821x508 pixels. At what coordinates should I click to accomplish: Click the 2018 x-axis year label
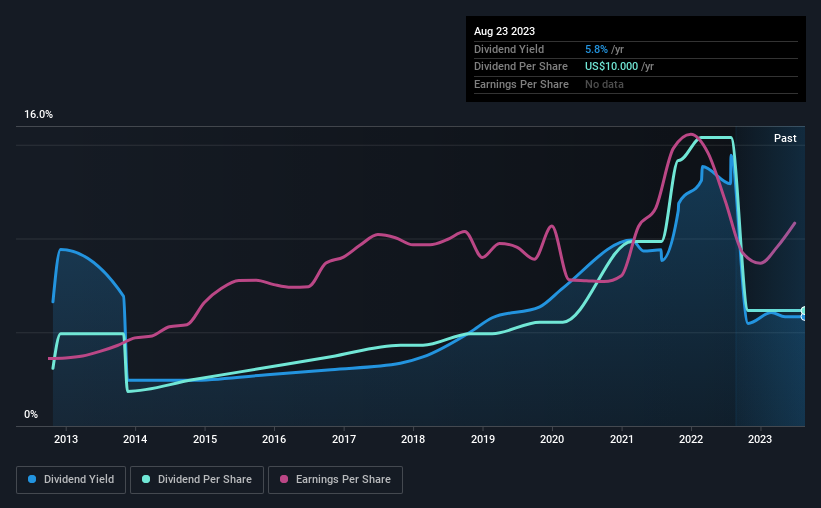click(413, 439)
